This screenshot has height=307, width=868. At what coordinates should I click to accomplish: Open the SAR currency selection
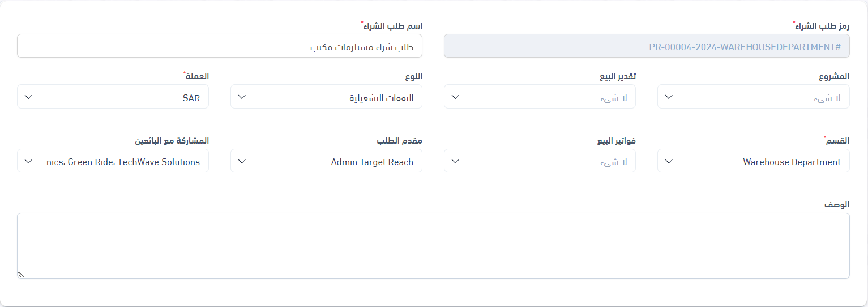pyautogui.click(x=125, y=97)
